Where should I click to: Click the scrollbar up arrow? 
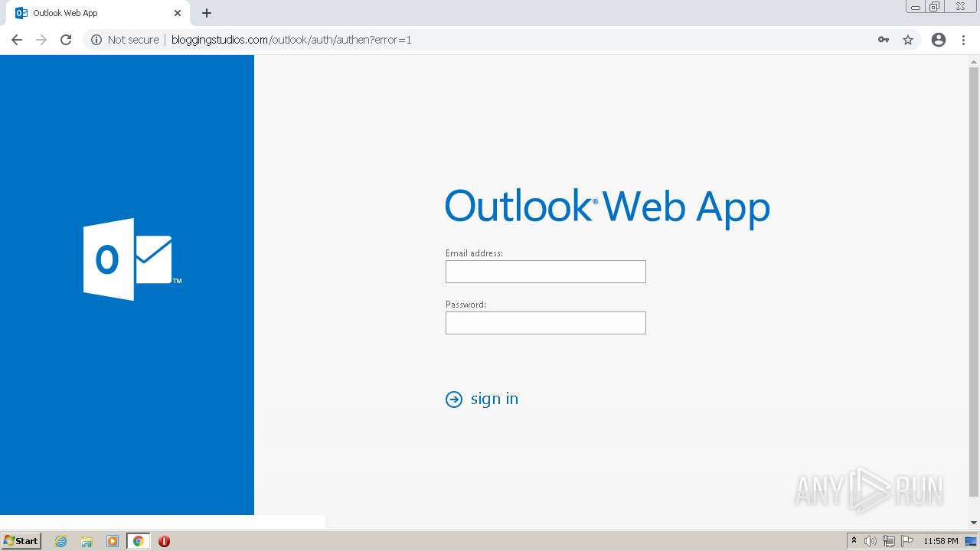(x=974, y=60)
